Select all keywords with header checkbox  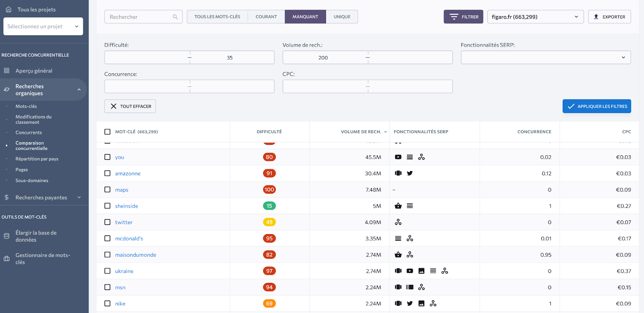click(107, 132)
